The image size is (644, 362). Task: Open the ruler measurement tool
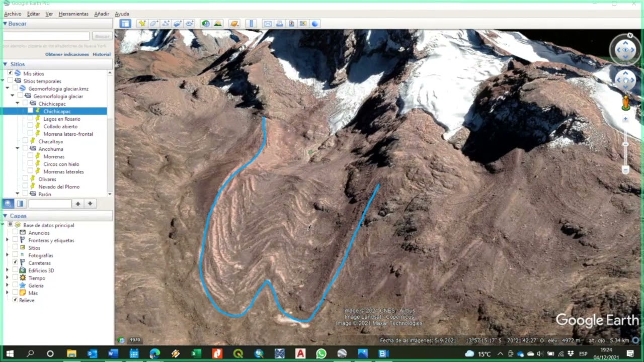(x=252, y=24)
